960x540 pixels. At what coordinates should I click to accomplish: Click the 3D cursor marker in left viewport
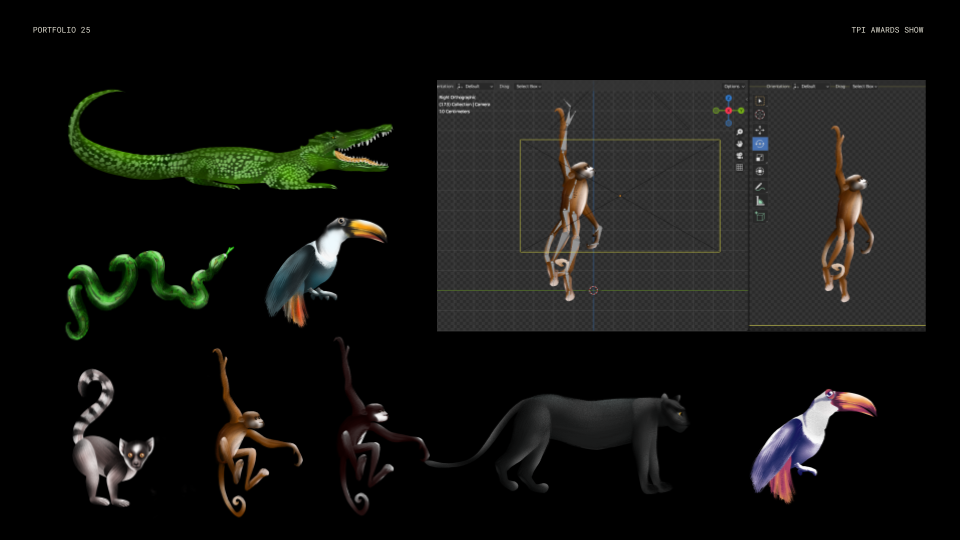(x=593, y=290)
